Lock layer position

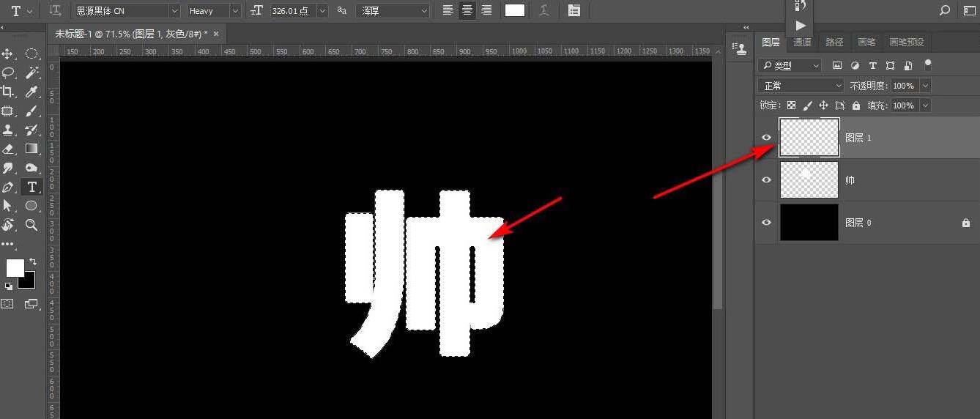click(823, 105)
